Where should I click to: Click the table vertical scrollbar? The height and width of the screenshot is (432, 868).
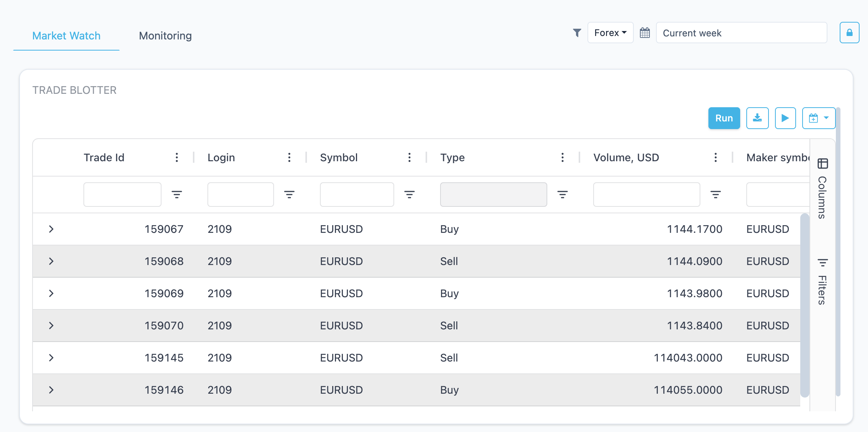coord(805,306)
